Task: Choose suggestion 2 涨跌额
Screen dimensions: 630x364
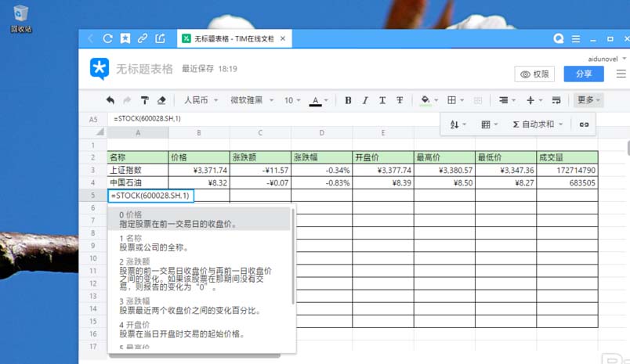Action: click(199, 275)
